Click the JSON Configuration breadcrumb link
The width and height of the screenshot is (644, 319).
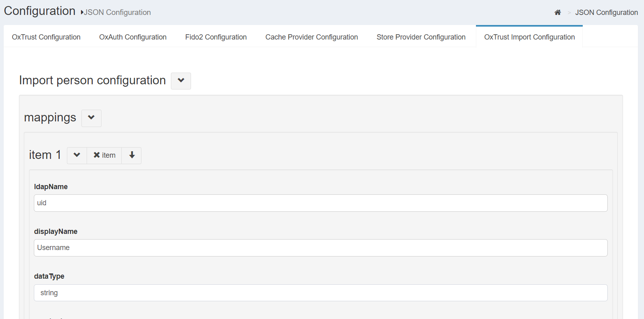tap(606, 13)
